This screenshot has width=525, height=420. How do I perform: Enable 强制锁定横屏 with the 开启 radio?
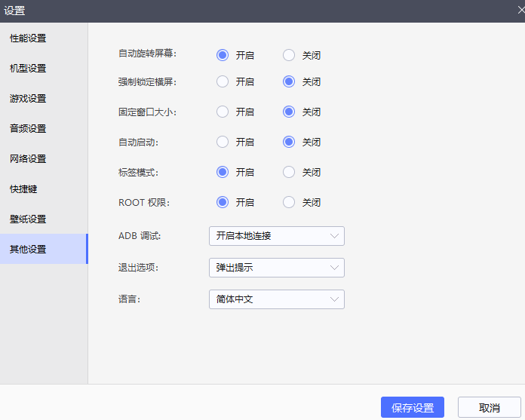coord(223,81)
